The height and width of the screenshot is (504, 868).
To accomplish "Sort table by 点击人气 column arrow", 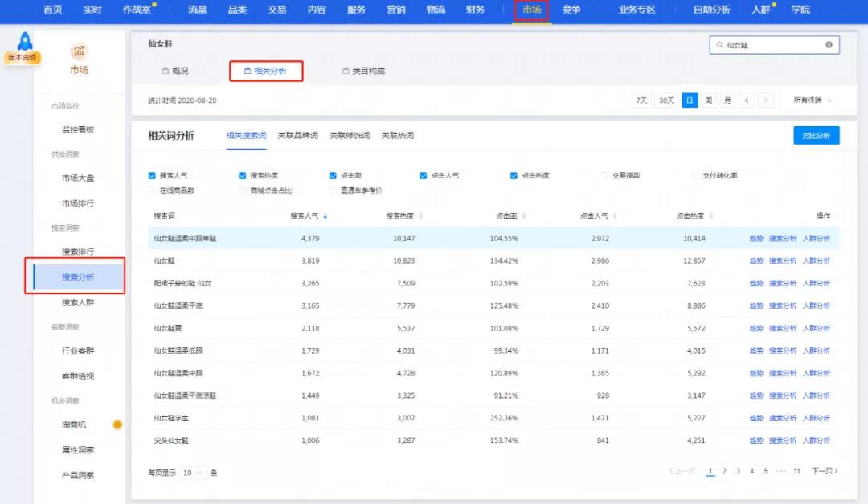I will point(615,216).
